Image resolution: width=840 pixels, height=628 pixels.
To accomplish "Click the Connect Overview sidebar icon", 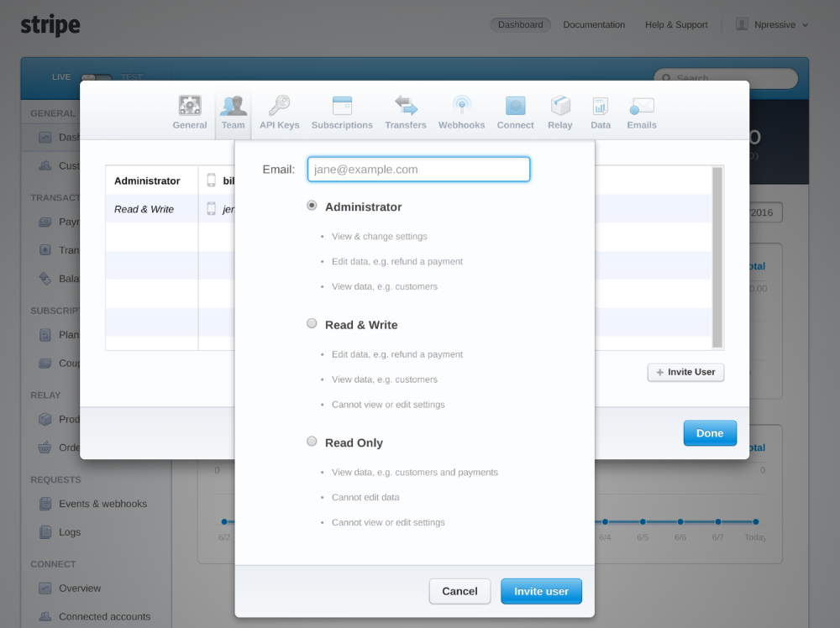I will point(45,589).
